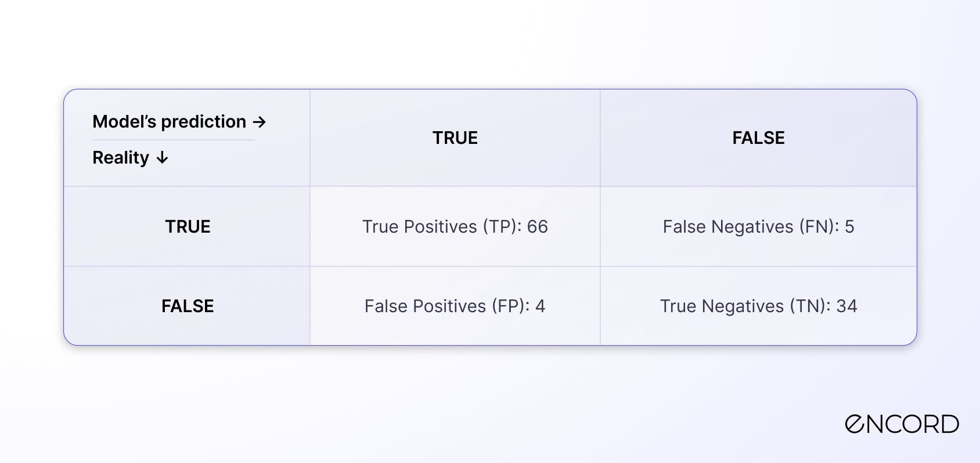Select the FALSE row header
Image resolution: width=980 pixels, height=463 pixels.
188,306
